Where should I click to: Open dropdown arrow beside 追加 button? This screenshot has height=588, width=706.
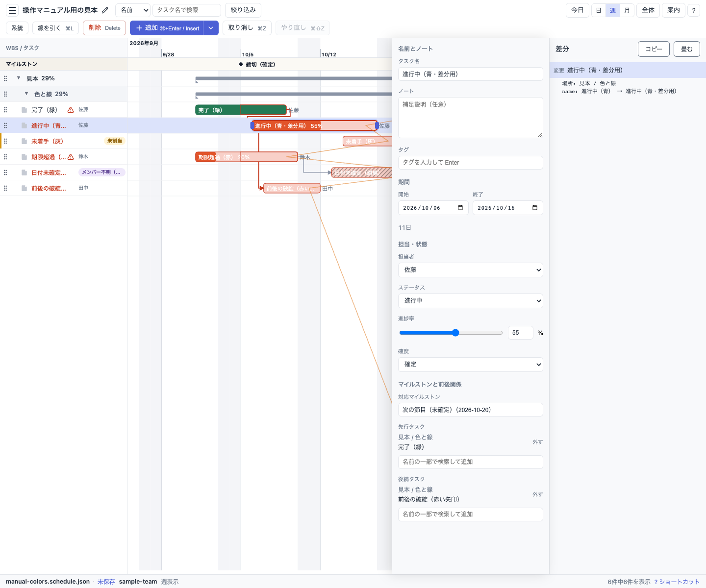click(x=211, y=28)
